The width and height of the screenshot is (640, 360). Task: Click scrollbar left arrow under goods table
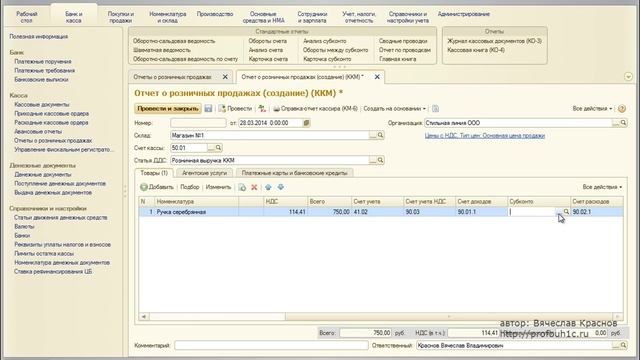point(144,316)
